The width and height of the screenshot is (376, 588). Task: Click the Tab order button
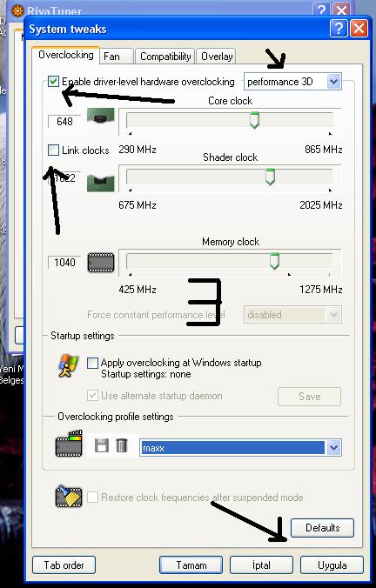[x=64, y=565]
